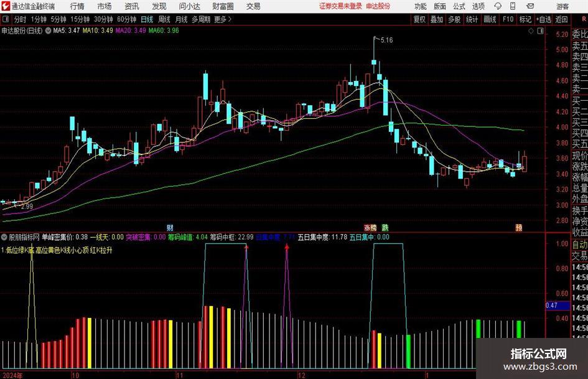Open the 发现 menu
Screen dimensions: 588x379
tap(159, 6)
